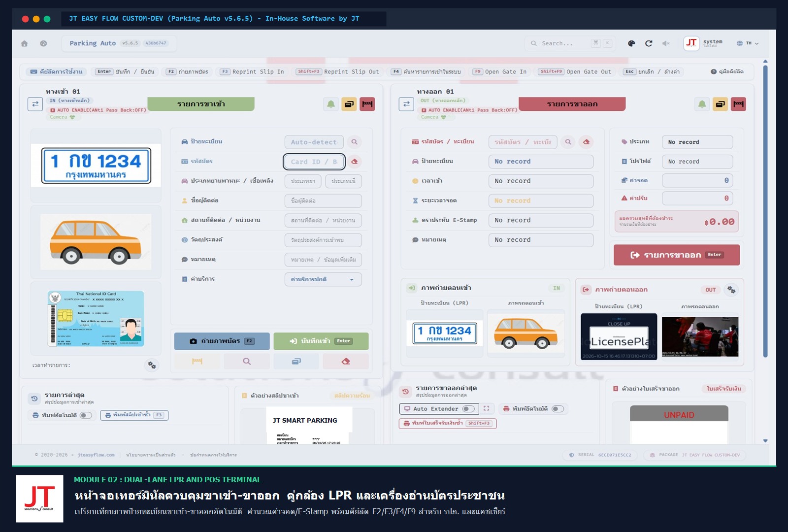Toggle auto print switch in latest exits
Image resolution: width=788 pixels, height=532 pixels.
pyautogui.click(x=558, y=409)
